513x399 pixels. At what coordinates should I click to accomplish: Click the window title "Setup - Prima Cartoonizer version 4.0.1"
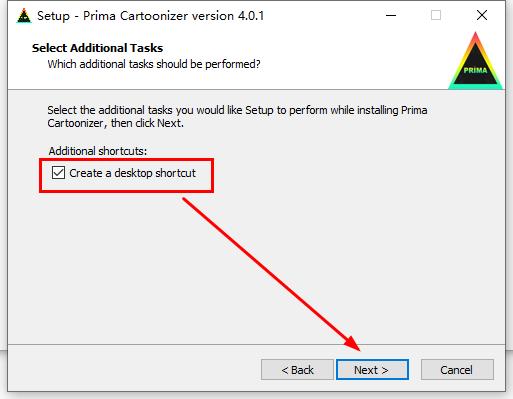pyautogui.click(x=150, y=16)
